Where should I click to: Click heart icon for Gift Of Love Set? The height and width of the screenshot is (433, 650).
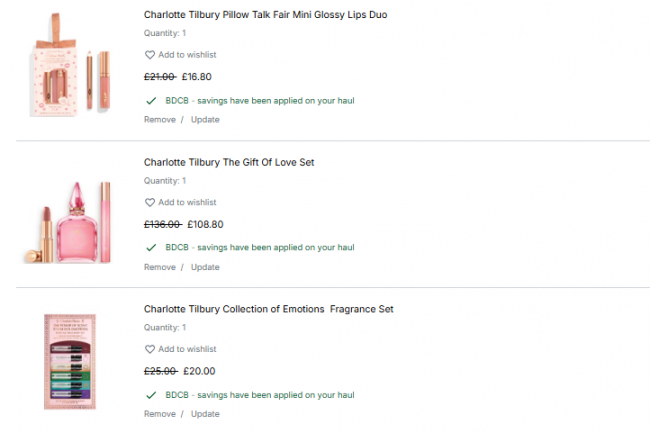150,202
